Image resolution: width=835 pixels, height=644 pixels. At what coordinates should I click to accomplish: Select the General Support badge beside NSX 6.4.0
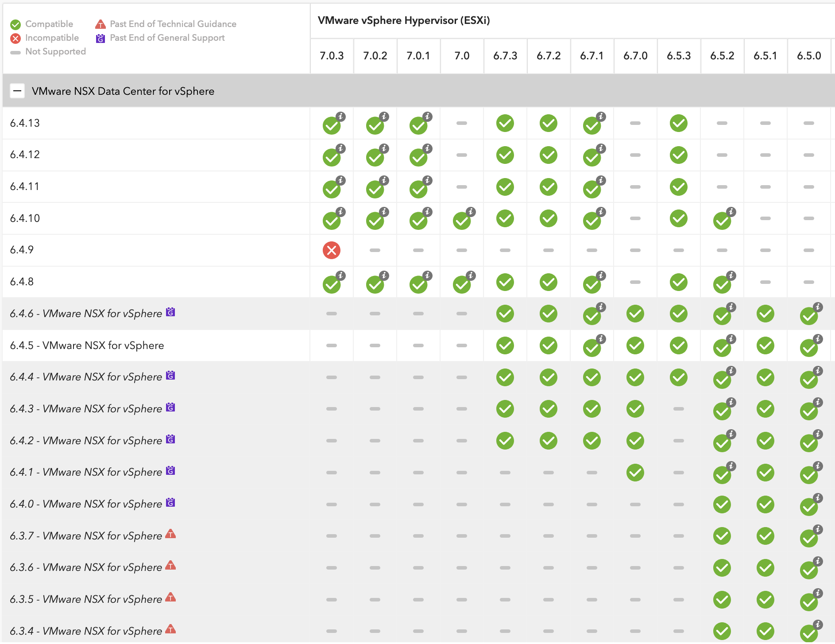click(170, 503)
